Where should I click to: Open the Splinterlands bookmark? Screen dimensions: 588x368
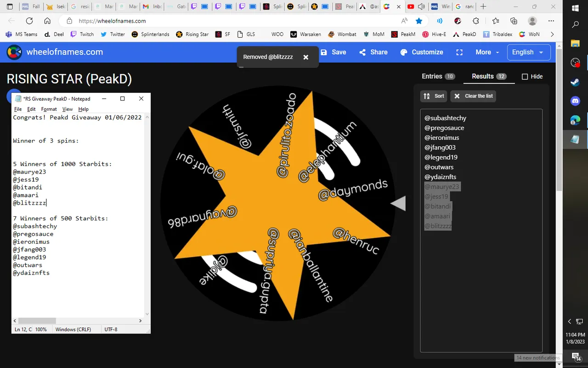tap(150, 34)
